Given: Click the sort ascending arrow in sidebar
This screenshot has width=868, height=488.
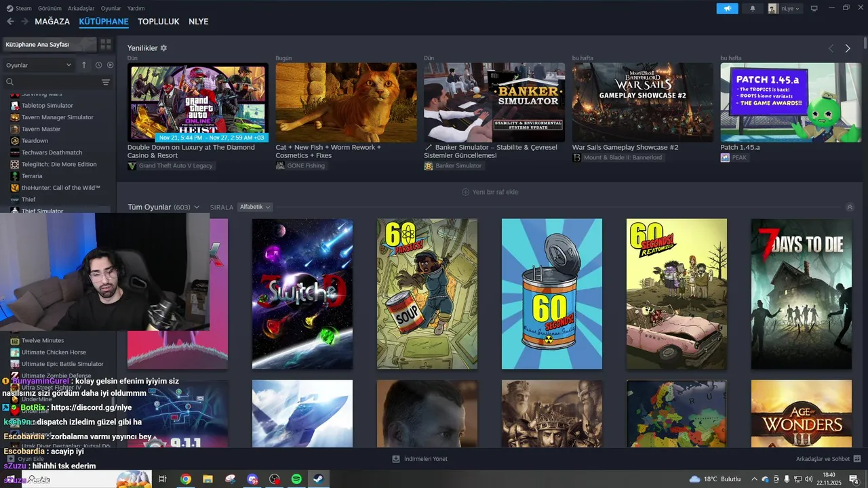Looking at the screenshot, I should point(84,65).
